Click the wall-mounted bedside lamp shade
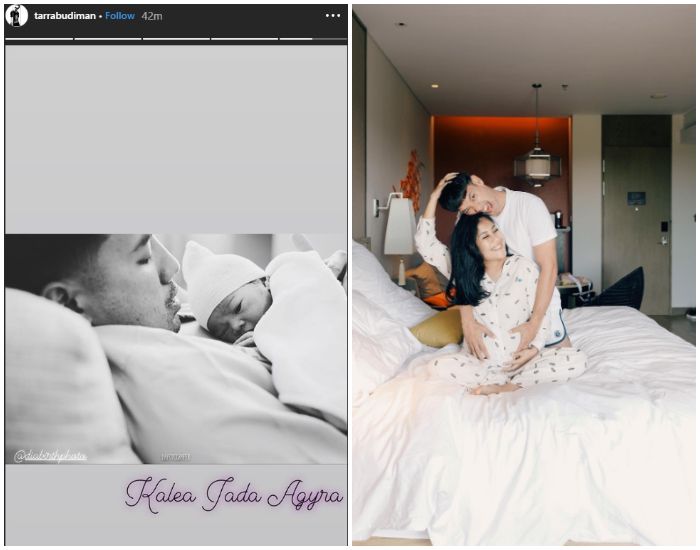 [x=399, y=227]
